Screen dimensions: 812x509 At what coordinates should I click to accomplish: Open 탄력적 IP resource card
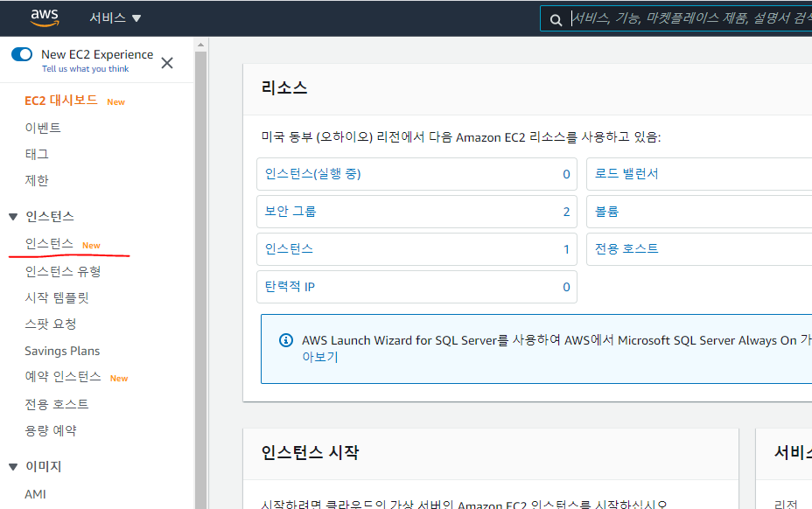[x=416, y=287]
